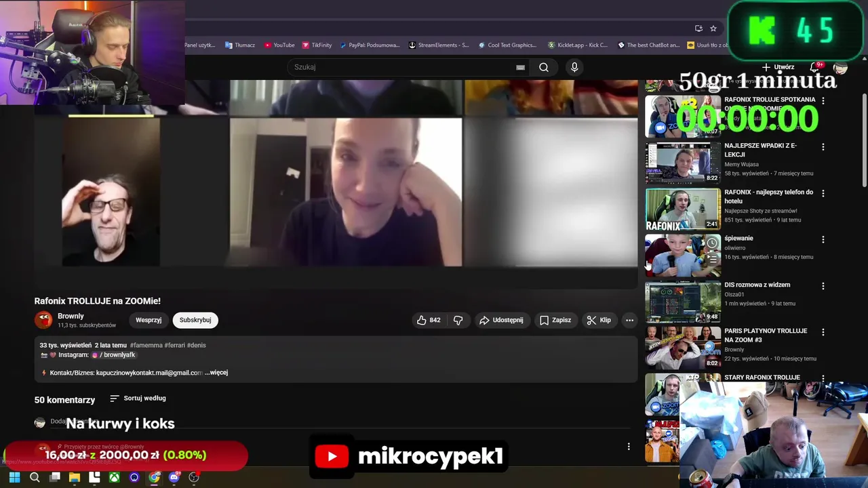Open the Brownly channel name link
Image resolution: width=868 pixels, height=488 pixels.
[71, 316]
